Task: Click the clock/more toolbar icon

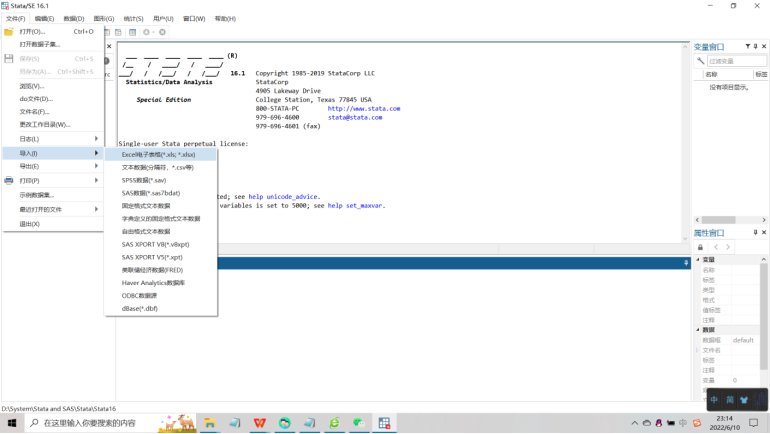Action: (x=146, y=32)
